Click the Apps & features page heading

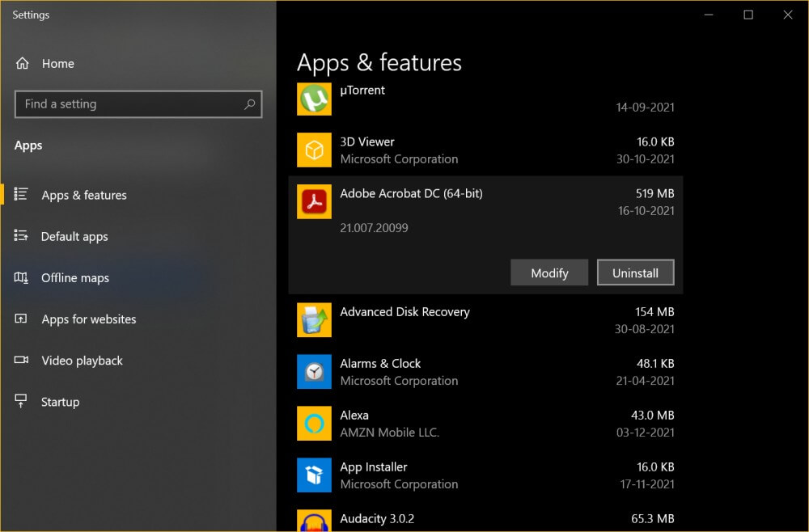(x=379, y=62)
